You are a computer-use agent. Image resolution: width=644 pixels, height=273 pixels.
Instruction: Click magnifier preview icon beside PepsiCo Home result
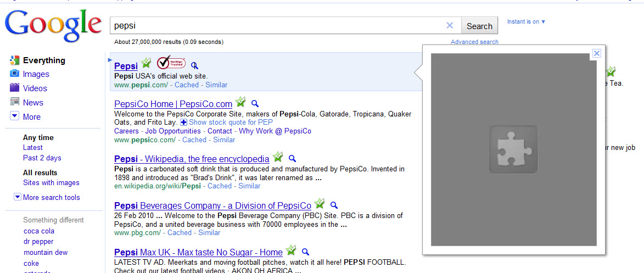(x=255, y=103)
